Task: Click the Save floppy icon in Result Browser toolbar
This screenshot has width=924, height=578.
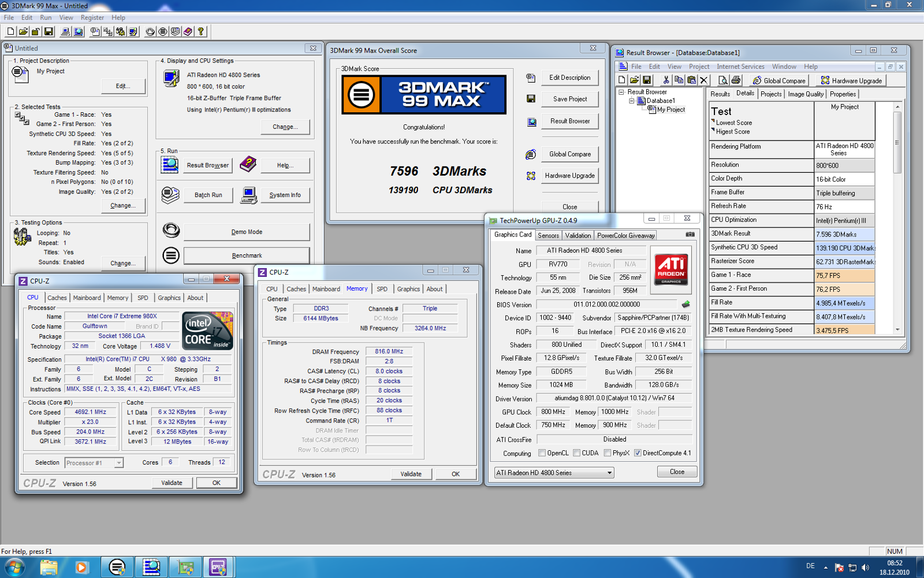Action: pyautogui.click(x=647, y=80)
